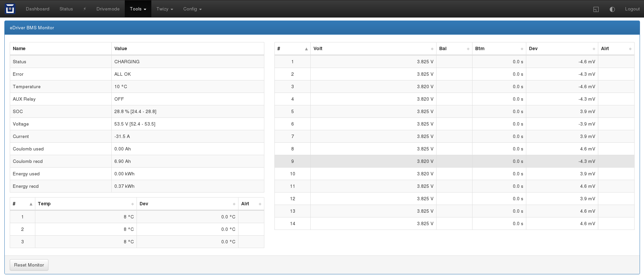Click sort icon of voltage table Alrt column
Image resolution: width=644 pixels, height=277 pixels.
click(630, 49)
